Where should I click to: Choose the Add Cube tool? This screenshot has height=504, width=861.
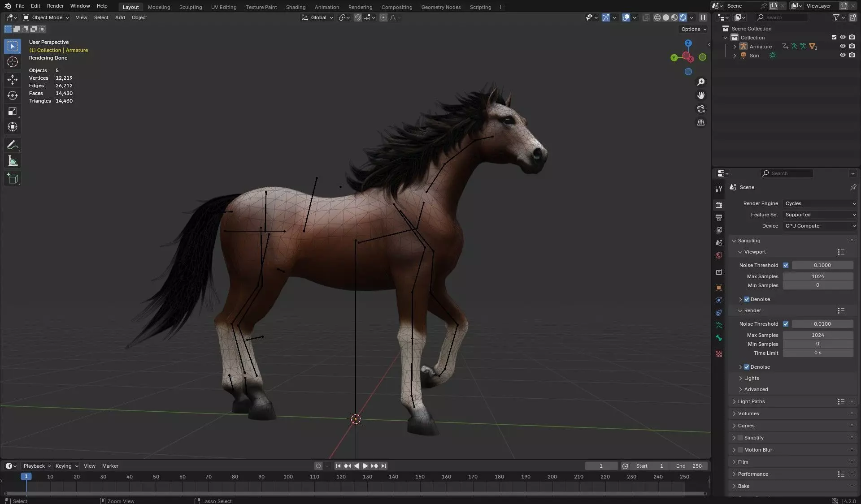(x=13, y=179)
